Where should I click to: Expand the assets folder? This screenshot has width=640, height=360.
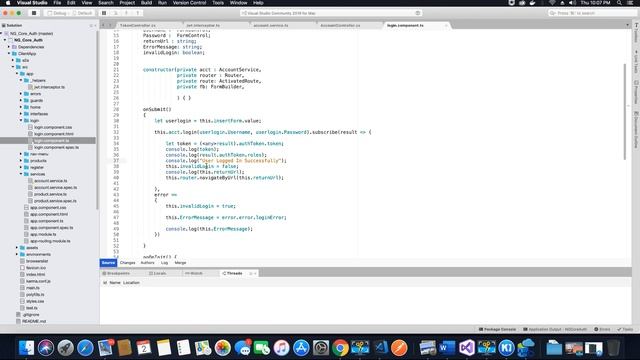point(17,247)
